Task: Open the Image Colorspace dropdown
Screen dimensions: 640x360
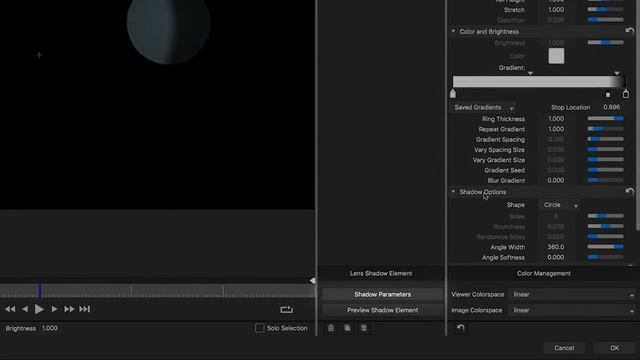Action: coord(572,310)
